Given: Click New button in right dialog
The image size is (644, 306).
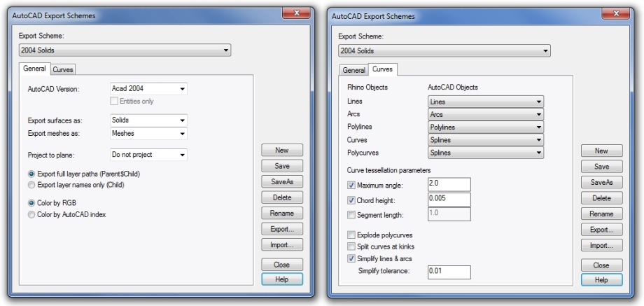Looking at the screenshot, I should point(602,151).
